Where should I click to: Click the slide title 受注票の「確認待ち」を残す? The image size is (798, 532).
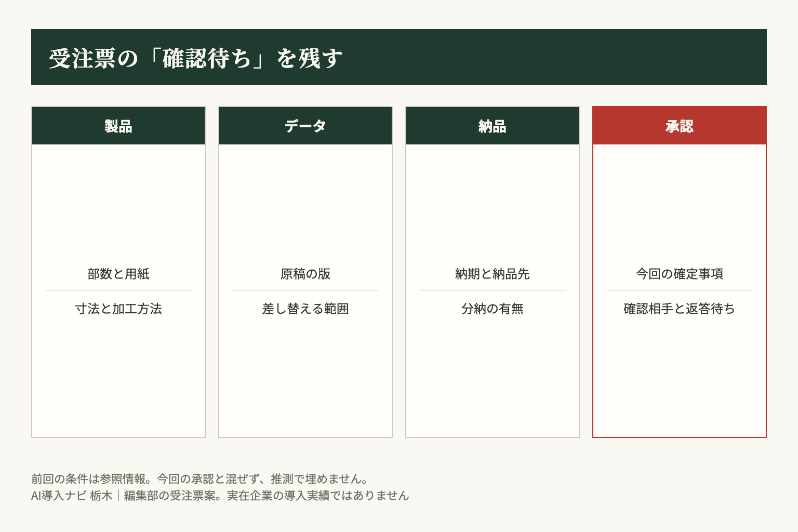196,58
